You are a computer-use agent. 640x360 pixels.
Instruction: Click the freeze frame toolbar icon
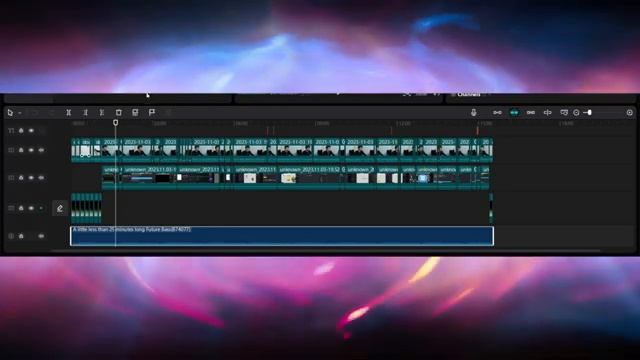[x=135, y=113]
